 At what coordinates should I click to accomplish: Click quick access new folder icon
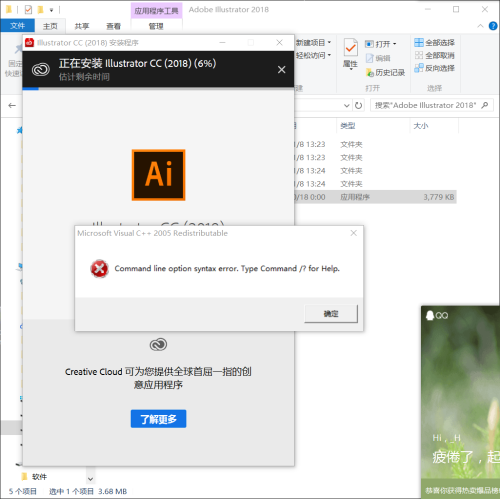40,10
